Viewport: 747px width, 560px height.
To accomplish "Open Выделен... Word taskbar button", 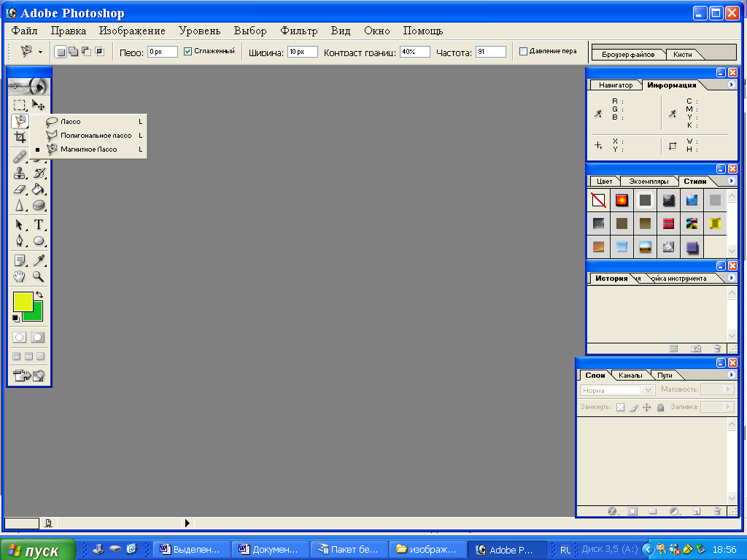I will point(192,550).
